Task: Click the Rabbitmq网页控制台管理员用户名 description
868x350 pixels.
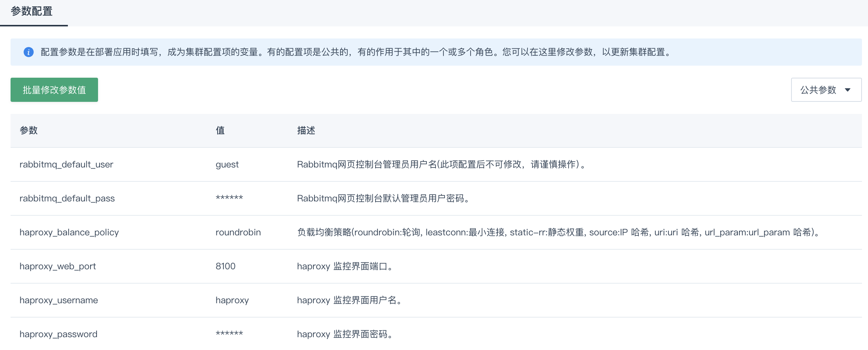Action: pyautogui.click(x=441, y=164)
